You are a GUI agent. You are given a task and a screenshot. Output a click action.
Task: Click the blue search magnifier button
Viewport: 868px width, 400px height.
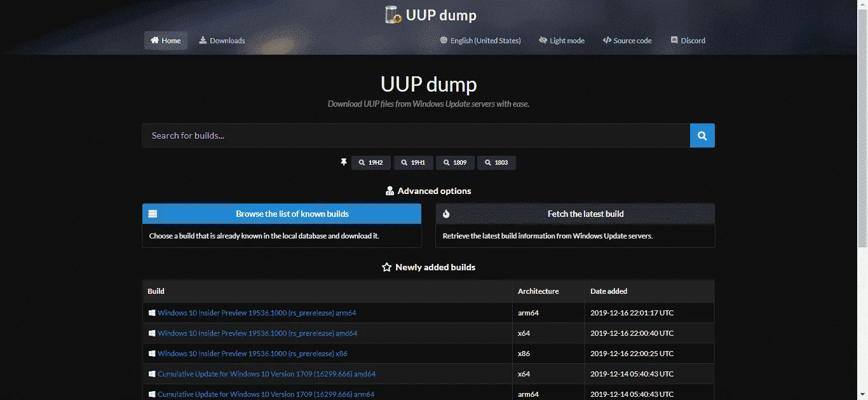click(702, 135)
